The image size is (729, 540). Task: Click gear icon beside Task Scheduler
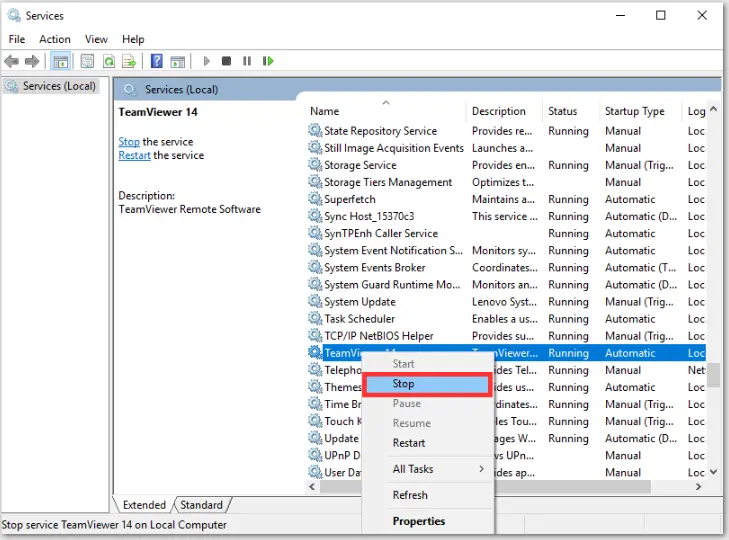(315, 319)
